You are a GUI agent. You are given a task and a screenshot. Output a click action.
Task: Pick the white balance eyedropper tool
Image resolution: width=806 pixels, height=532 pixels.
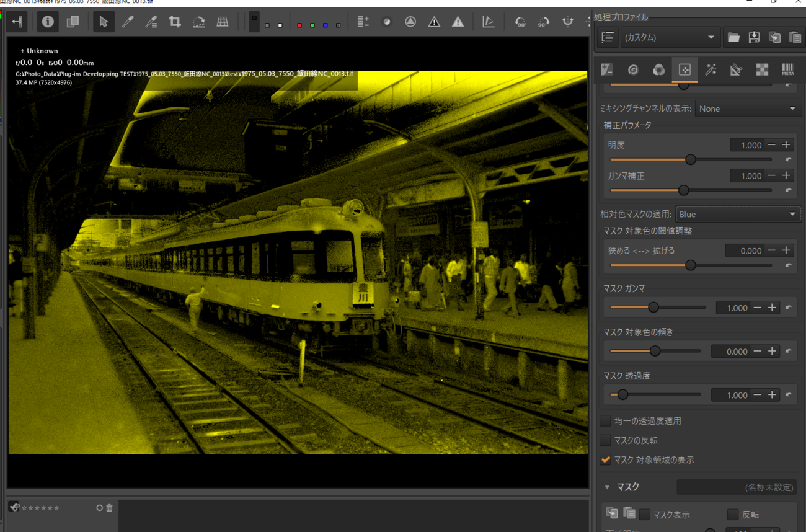(x=127, y=22)
